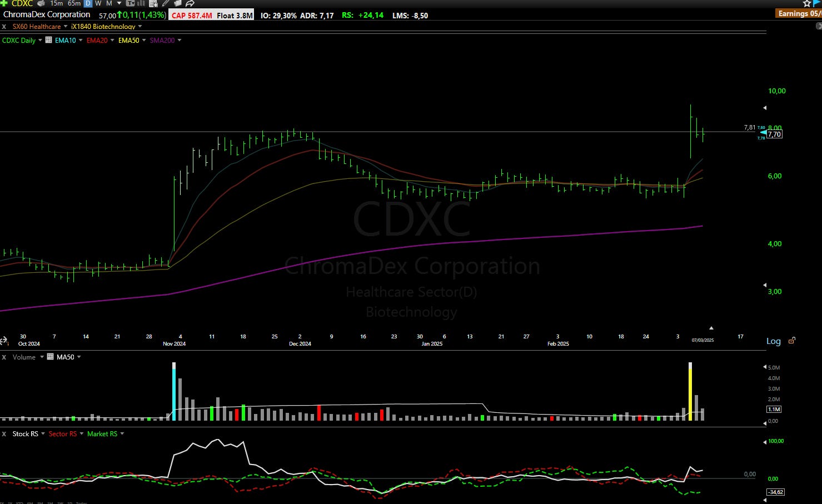This screenshot has height=504, width=822.
Task: Click the CAP 587.4M value
Action: (192, 16)
